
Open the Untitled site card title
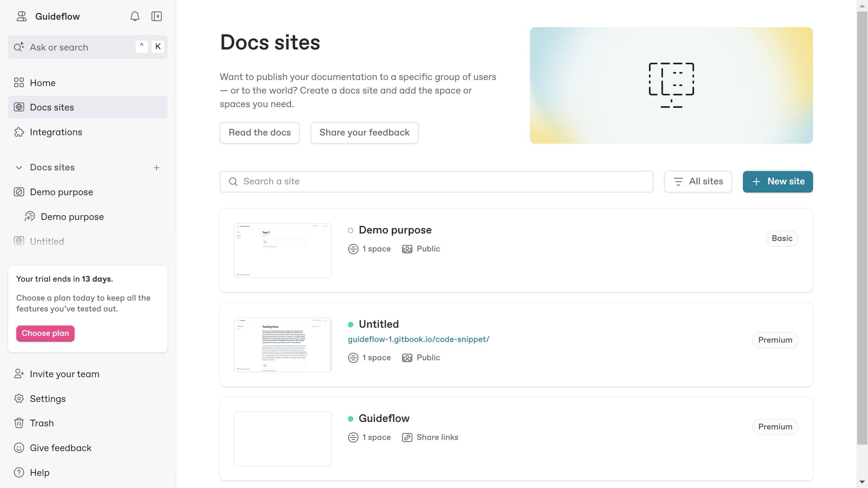(x=379, y=324)
